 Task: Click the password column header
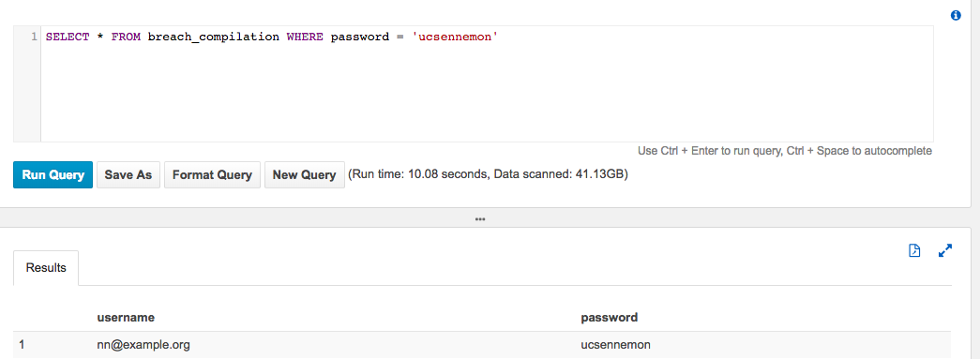(610, 317)
